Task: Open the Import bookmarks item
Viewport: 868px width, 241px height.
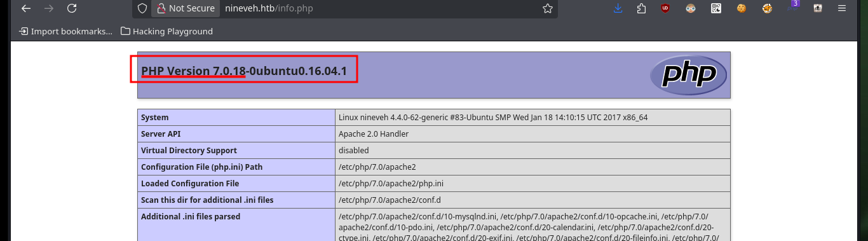Action: [x=65, y=31]
